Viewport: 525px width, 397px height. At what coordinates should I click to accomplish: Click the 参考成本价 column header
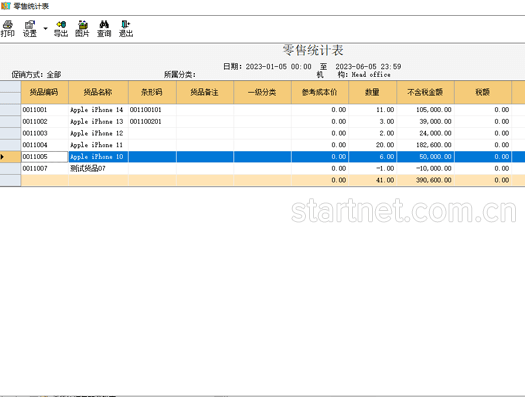[x=320, y=92]
